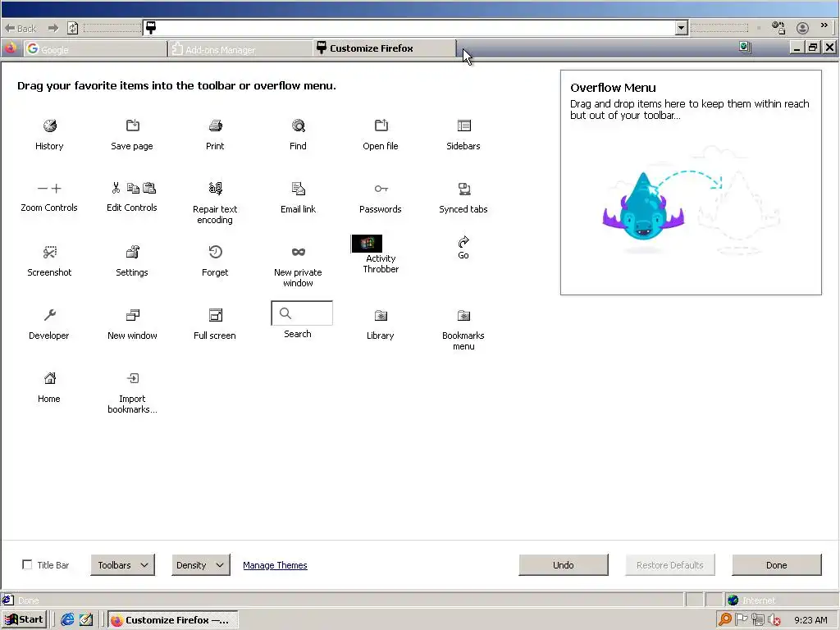Click the Full screen icon
840x630 pixels.
coord(216,315)
